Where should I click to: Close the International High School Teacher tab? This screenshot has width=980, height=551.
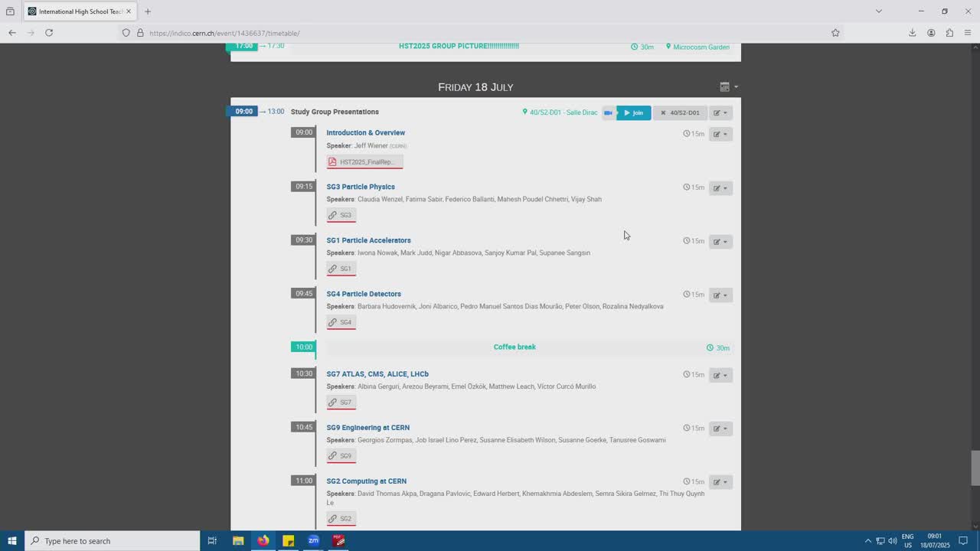click(129, 11)
